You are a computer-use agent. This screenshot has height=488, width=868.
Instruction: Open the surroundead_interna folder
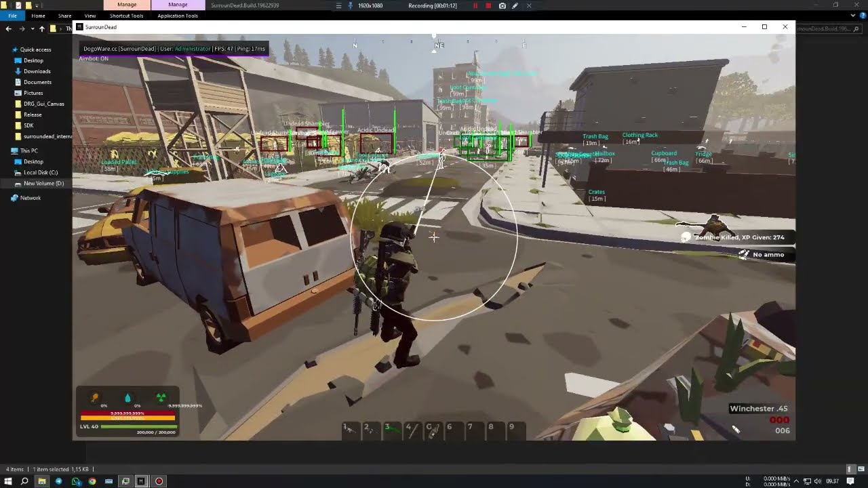coord(43,136)
